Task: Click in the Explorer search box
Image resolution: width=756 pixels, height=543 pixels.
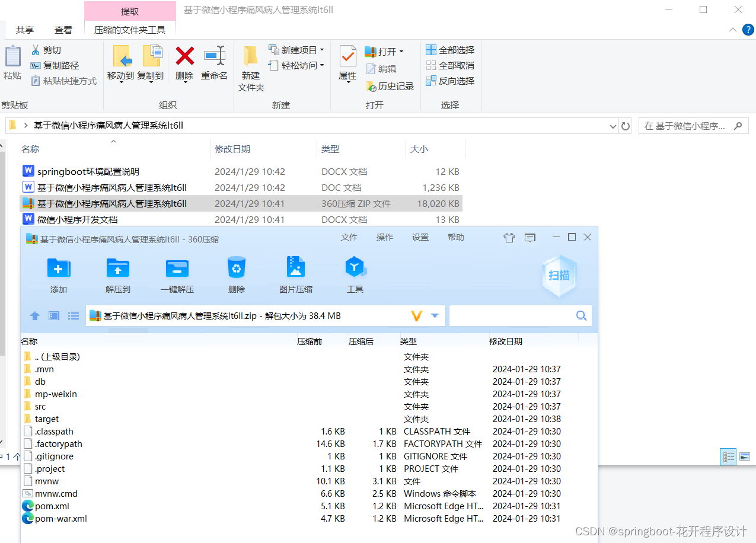Action: click(x=693, y=126)
